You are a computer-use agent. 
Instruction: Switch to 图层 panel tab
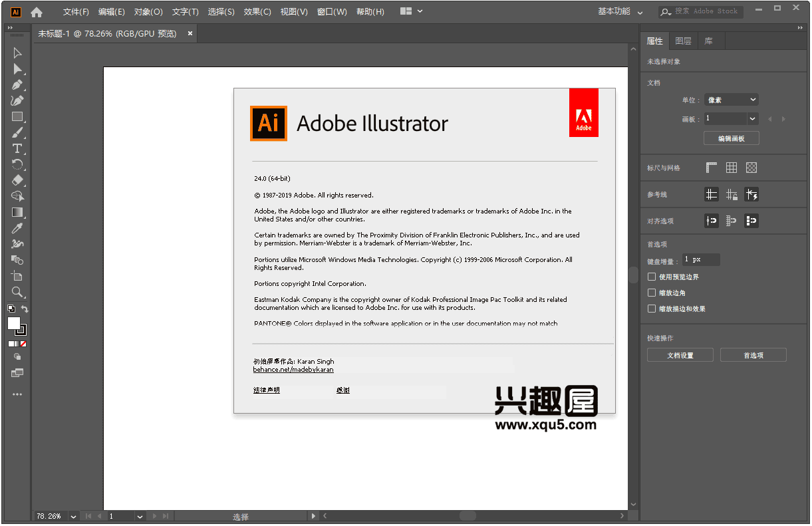[x=683, y=41]
